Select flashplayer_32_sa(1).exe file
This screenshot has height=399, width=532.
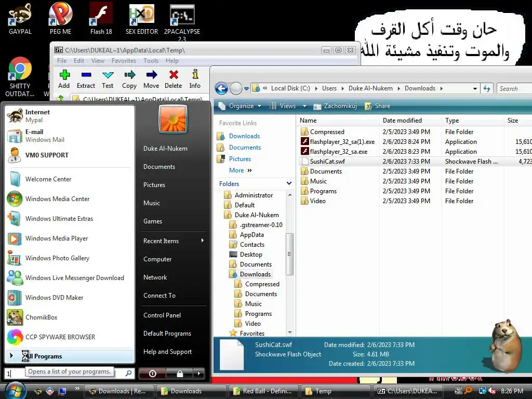pos(342,142)
